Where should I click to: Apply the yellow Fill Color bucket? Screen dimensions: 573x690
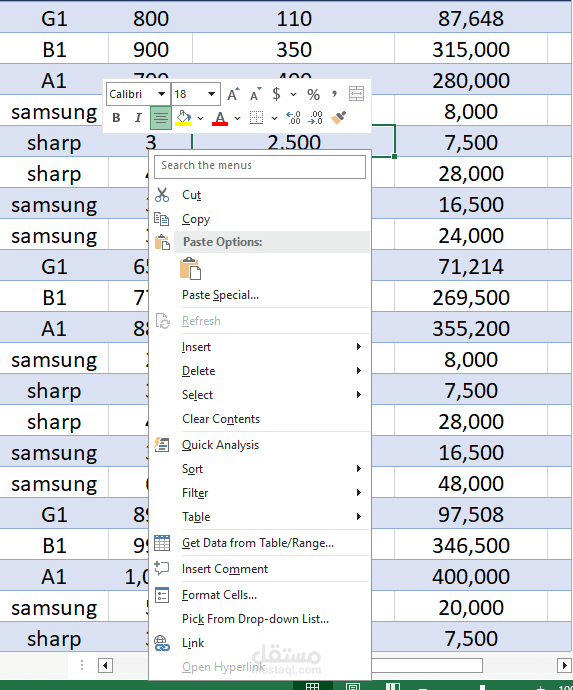(x=183, y=118)
